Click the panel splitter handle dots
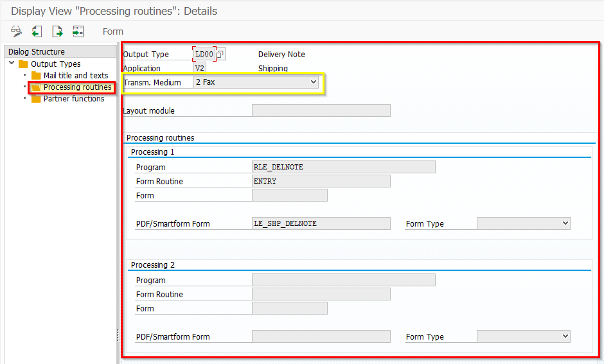Viewport: 604px width, 364px height. (118, 335)
